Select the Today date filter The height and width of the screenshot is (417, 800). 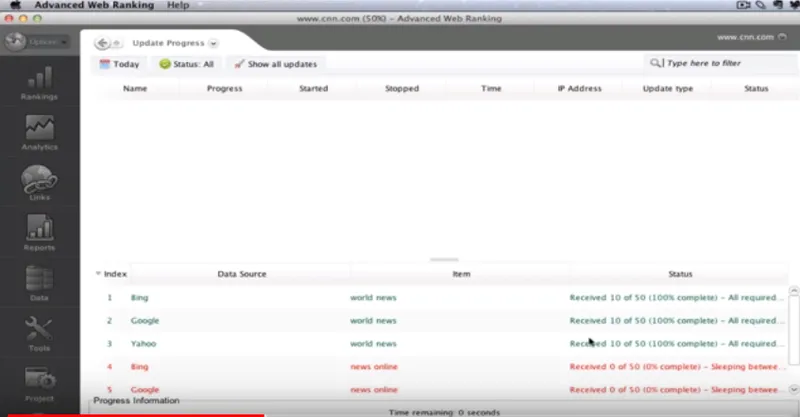pyautogui.click(x=119, y=64)
